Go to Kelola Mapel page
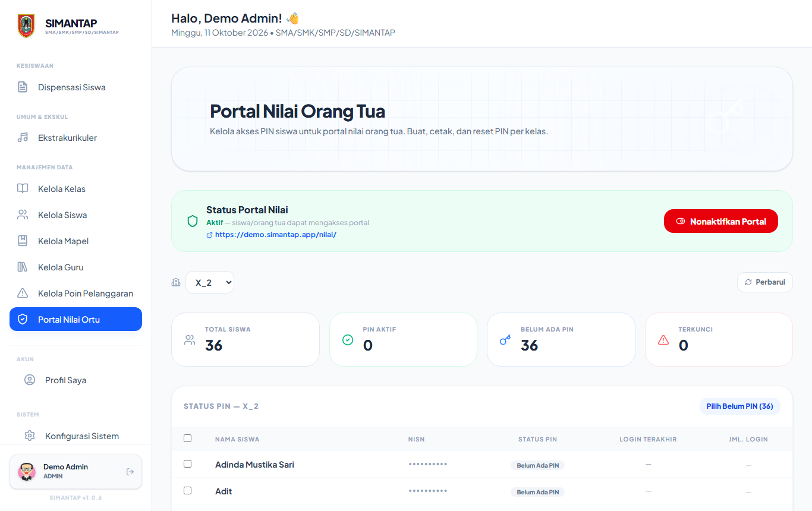 (75, 241)
